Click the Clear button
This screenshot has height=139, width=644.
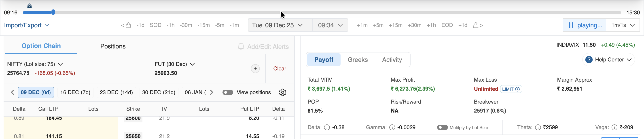pyautogui.click(x=280, y=69)
